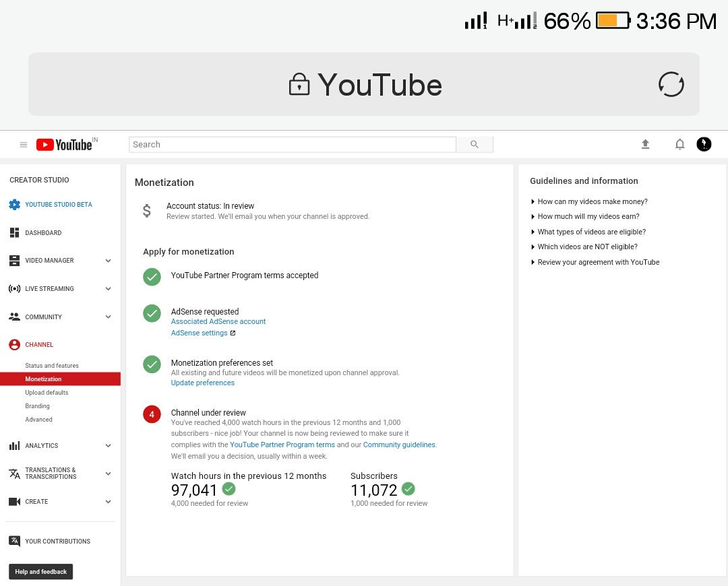This screenshot has height=586, width=728.
Task: Click the dollar sign account status icon
Action: (147, 211)
